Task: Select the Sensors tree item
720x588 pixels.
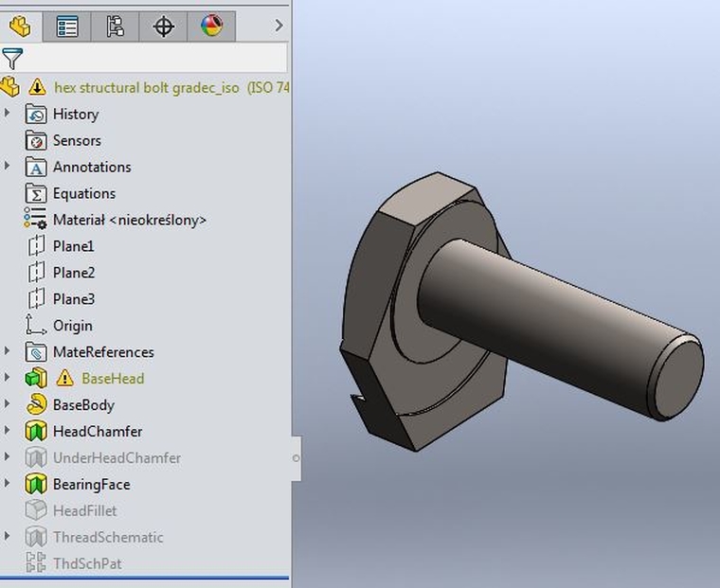Action: click(x=77, y=140)
